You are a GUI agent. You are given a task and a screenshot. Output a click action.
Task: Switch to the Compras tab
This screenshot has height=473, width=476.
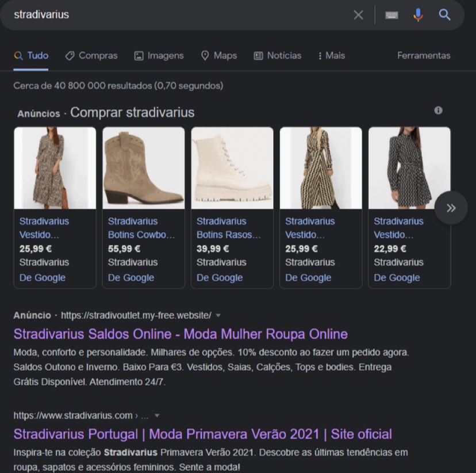pyautogui.click(x=91, y=56)
